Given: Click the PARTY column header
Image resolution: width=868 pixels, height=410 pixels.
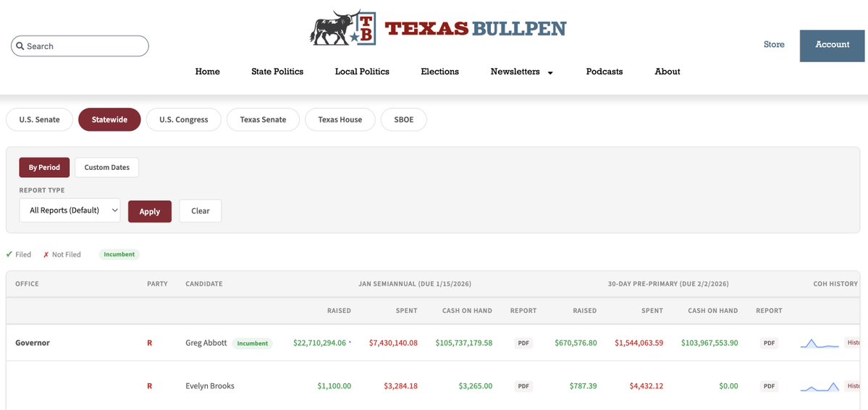Looking at the screenshot, I should (x=157, y=284).
